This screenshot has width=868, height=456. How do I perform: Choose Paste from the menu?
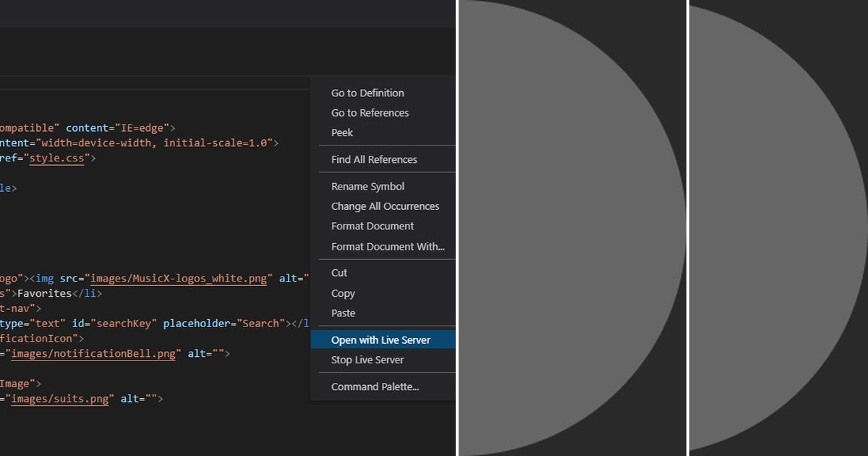[x=343, y=313]
